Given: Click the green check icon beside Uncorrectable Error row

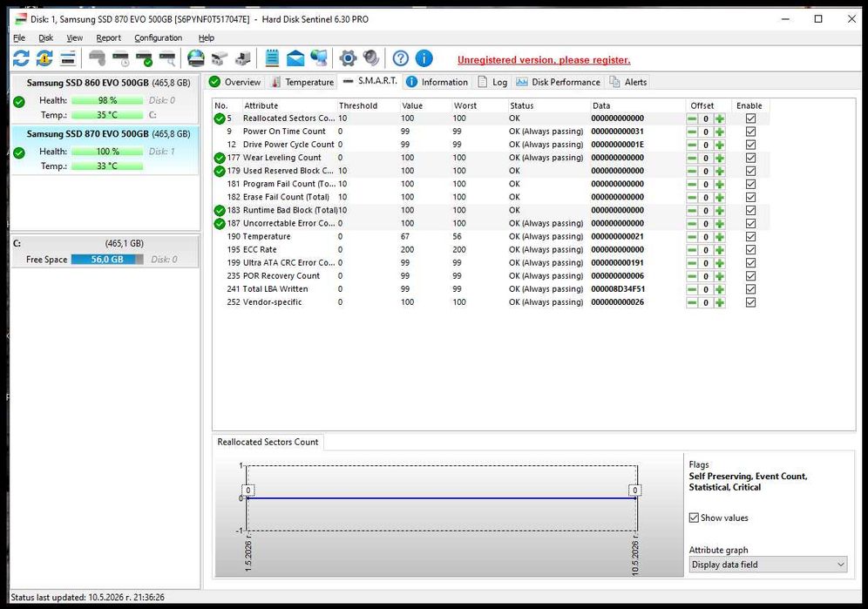Looking at the screenshot, I should (220, 224).
